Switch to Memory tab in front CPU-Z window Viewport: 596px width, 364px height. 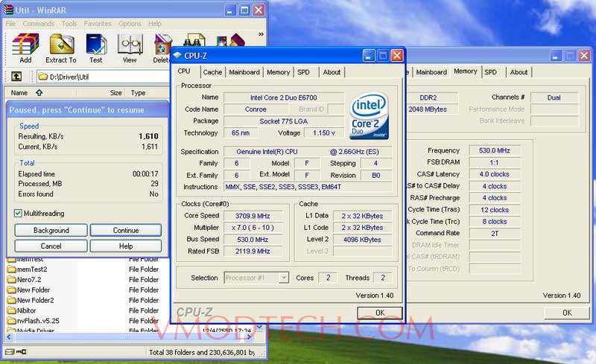(278, 71)
